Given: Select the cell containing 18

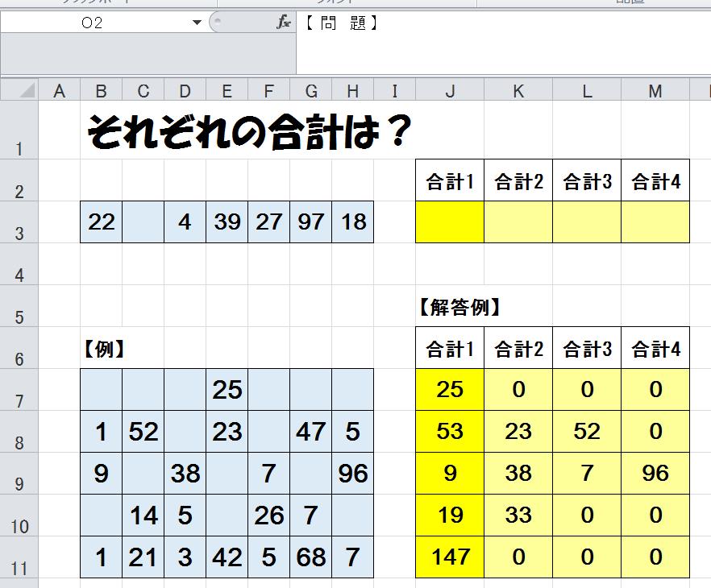Looking at the screenshot, I should click(x=353, y=222).
